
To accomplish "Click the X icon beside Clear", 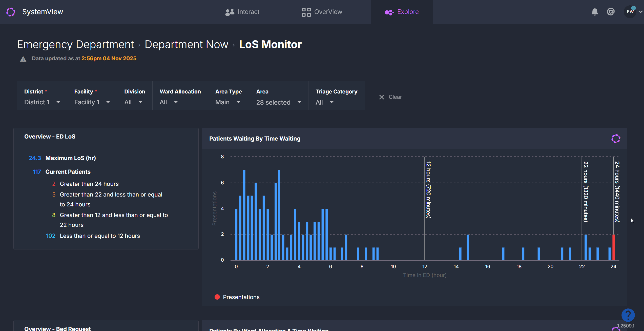I will pos(382,97).
